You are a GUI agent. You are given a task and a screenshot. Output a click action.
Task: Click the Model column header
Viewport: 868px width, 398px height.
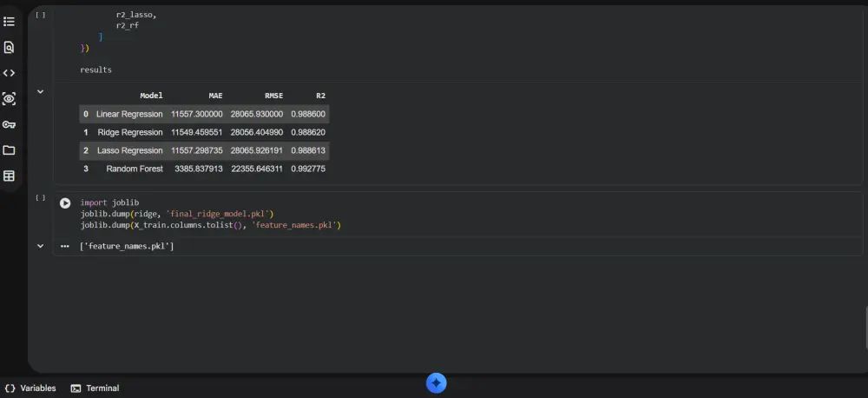tap(151, 96)
